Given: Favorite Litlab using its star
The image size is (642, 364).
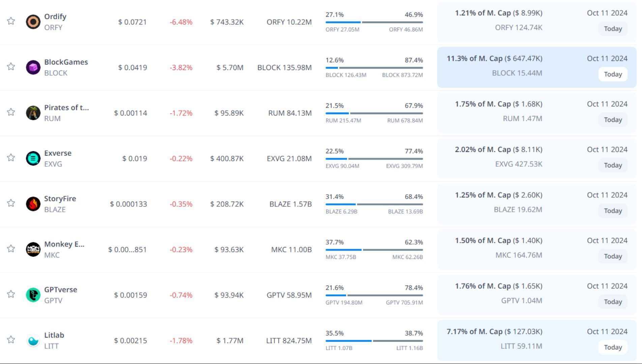Looking at the screenshot, I should 11,339.
